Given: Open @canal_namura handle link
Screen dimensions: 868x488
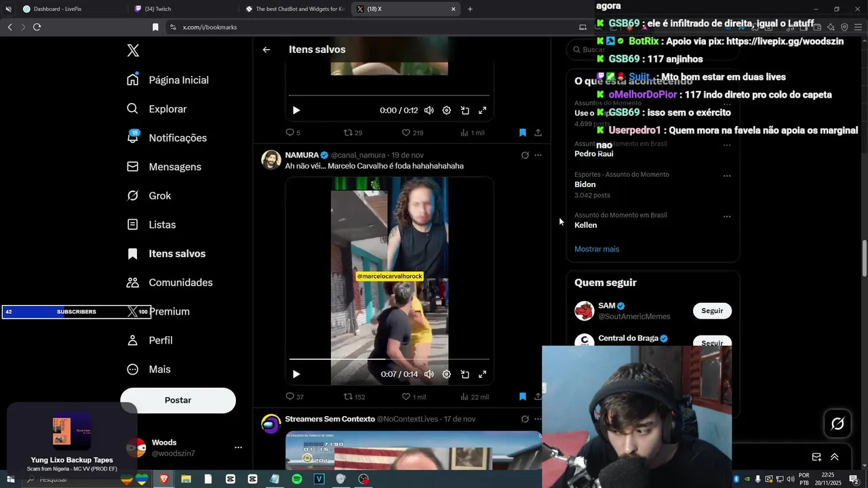Looking at the screenshot, I should (x=358, y=155).
